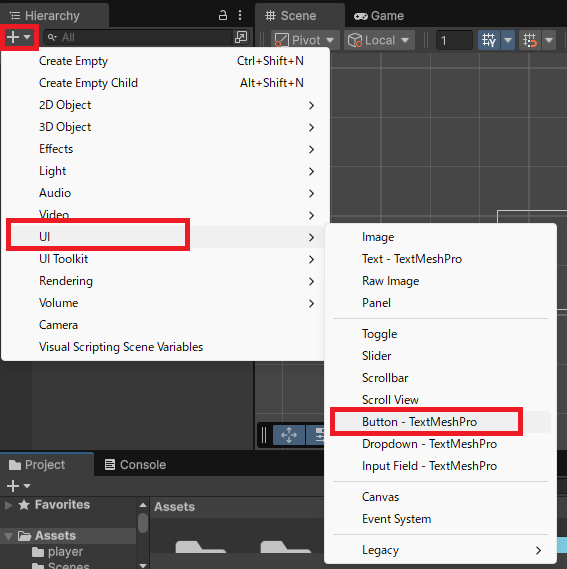Click the Hierarchy search field
This screenshot has width=567, height=569.
[138, 37]
